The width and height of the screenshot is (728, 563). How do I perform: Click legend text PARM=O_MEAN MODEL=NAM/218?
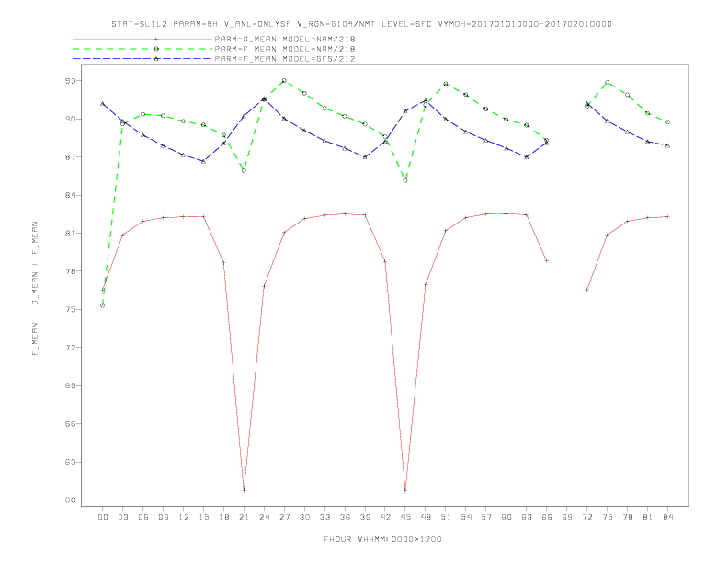285,39
